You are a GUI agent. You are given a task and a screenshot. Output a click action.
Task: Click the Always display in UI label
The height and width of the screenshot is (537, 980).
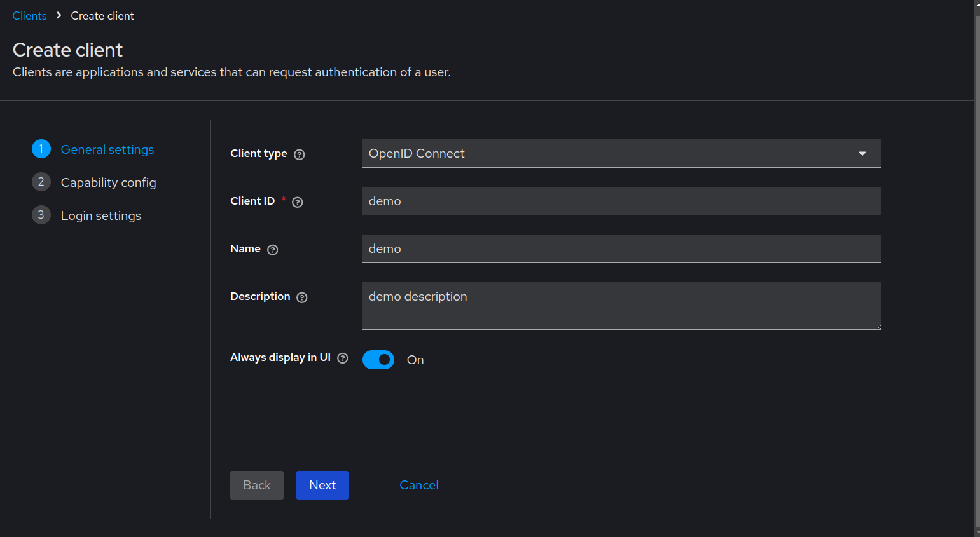tap(280, 357)
